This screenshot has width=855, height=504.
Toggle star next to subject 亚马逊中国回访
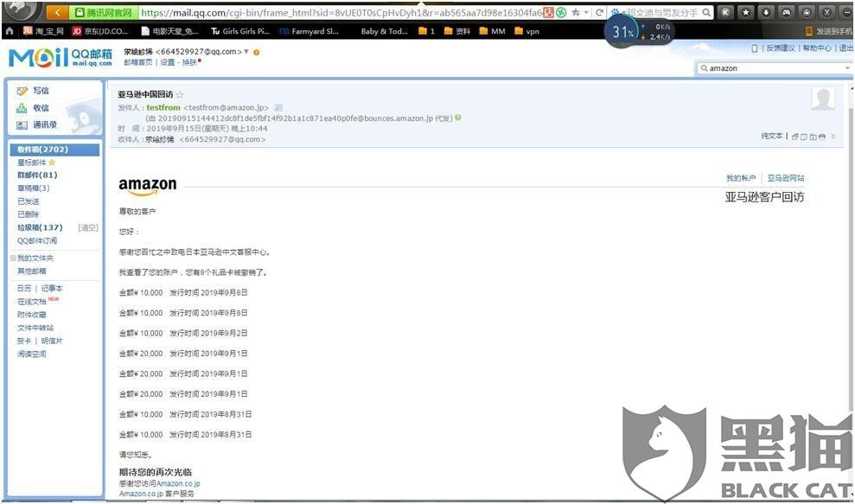(x=180, y=95)
